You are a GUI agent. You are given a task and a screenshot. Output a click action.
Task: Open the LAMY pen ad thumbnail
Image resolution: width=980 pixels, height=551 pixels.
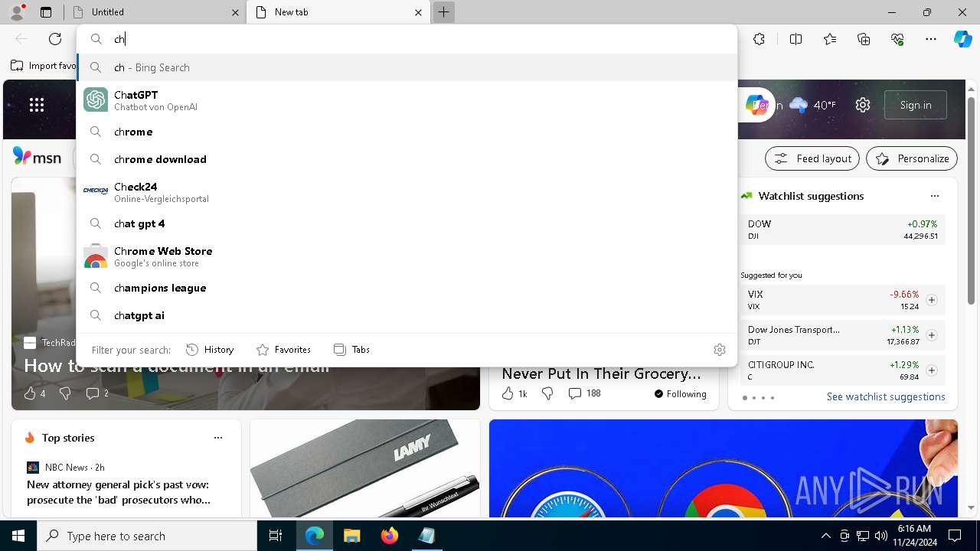point(365,468)
